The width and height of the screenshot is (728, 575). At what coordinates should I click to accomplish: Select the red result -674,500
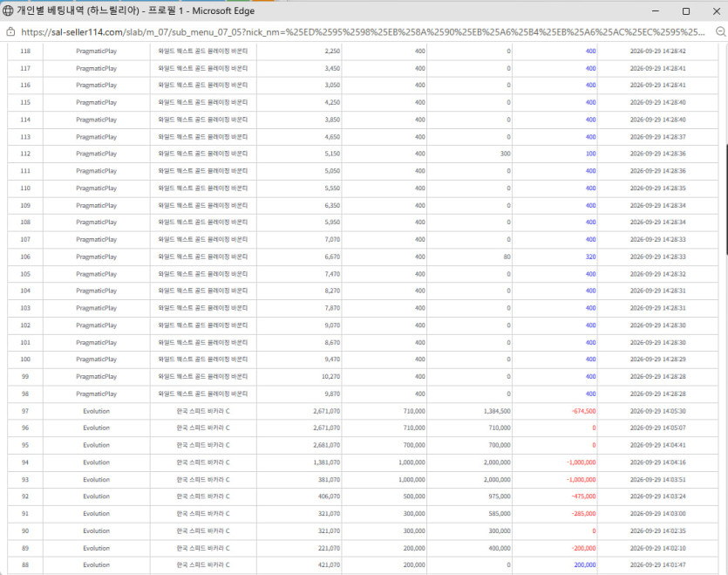[x=583, y=411]
